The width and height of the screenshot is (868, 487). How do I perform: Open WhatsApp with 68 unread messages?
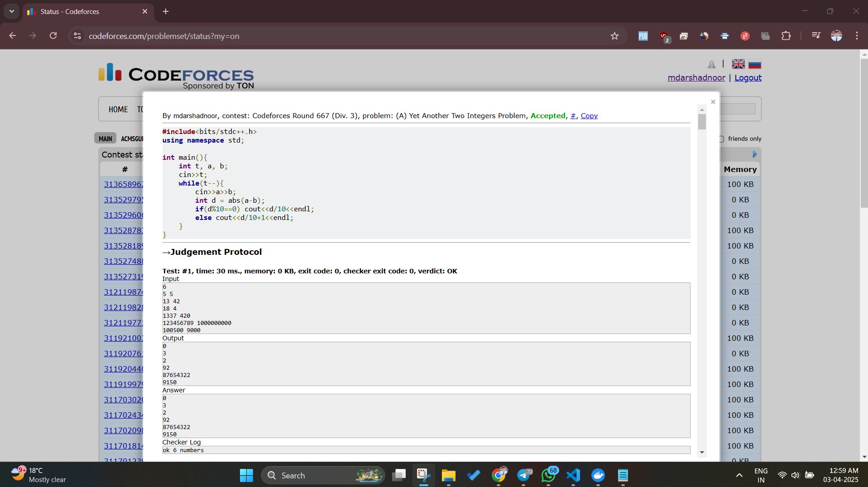[548, 475]
